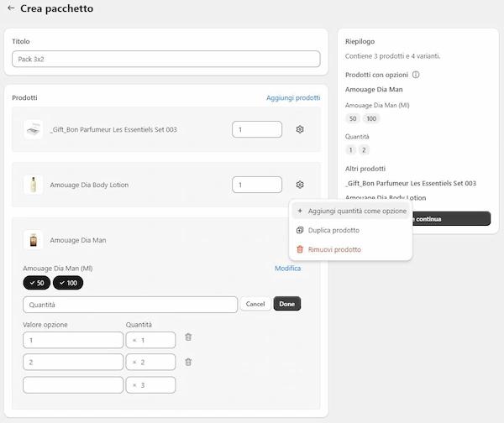The image size is (504, 423).
Task: Click _Gift_Bon Parfumeur entry under Altri prodotti
Action: (411, 184)
